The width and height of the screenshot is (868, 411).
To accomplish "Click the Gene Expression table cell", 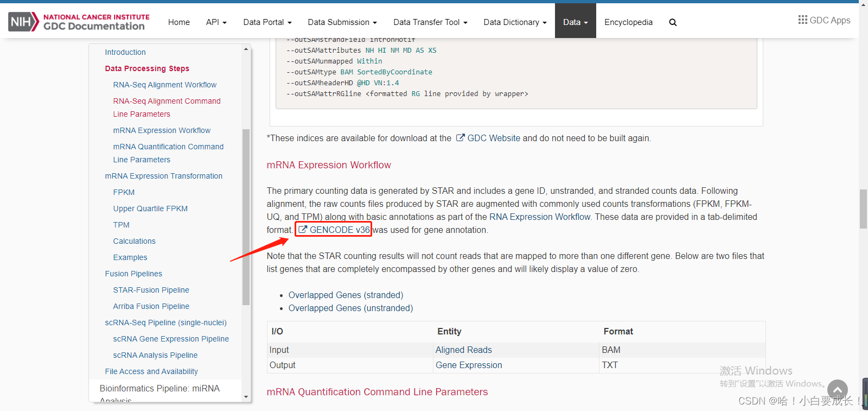I will point(516,365).
